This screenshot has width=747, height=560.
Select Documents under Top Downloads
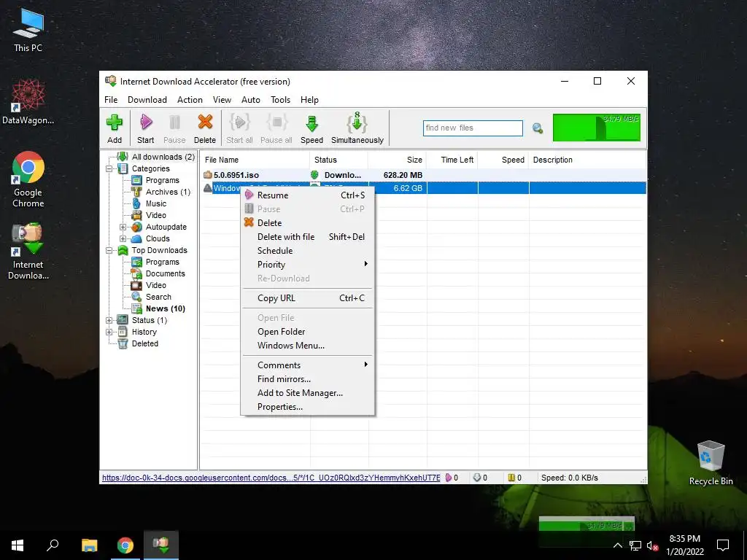166,273
